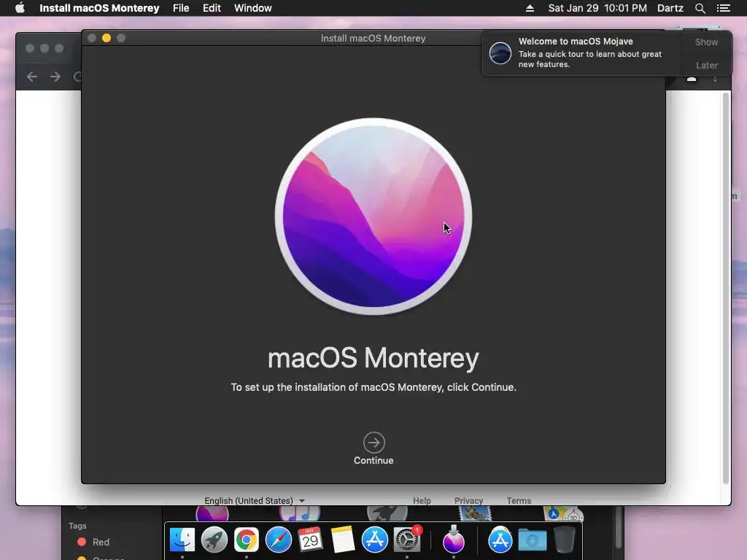747x560 pixels.
Task: Minimize the installer with the yellow button
Action: pos(107,38)
